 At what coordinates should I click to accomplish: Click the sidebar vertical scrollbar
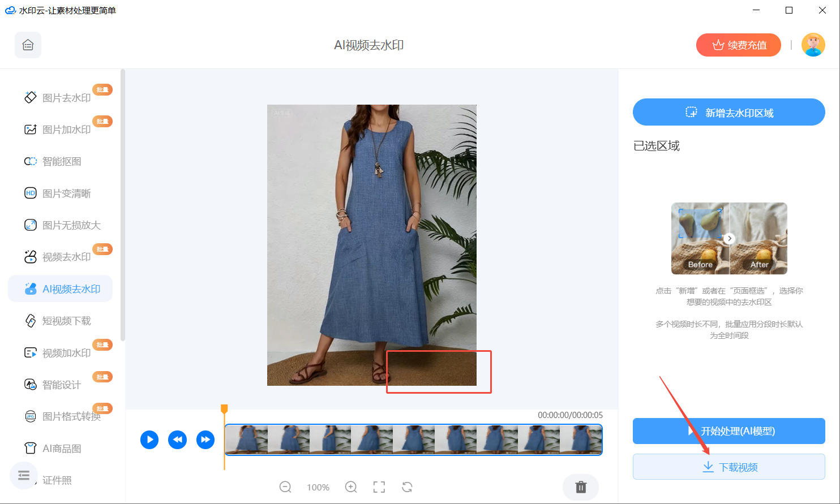pos(123,205)
